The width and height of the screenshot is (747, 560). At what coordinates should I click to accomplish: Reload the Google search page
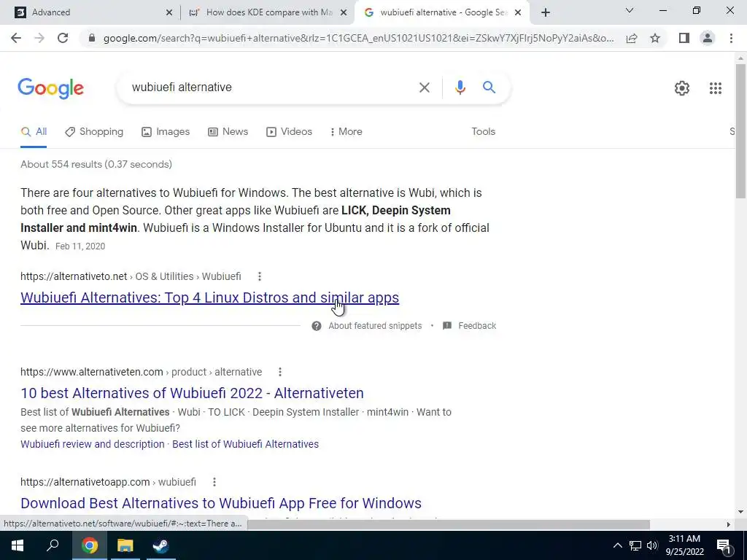[x=63, y=38]
